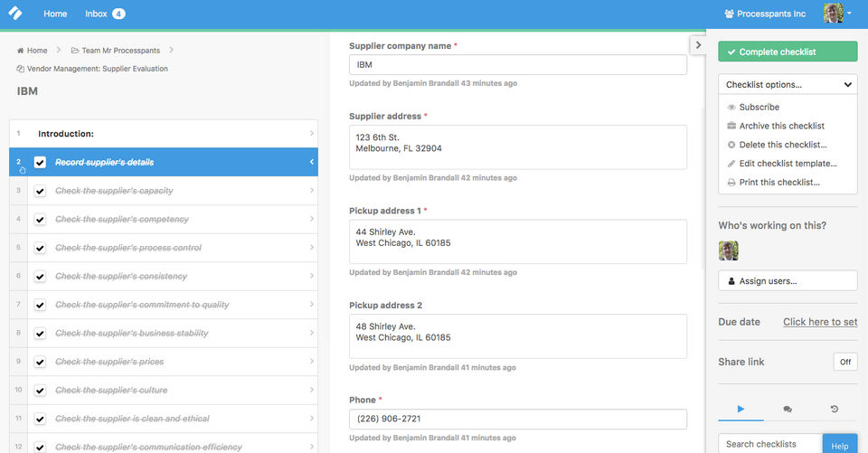
Task: Click Processpants Inc organization name
Action: [x=771, y=14]
